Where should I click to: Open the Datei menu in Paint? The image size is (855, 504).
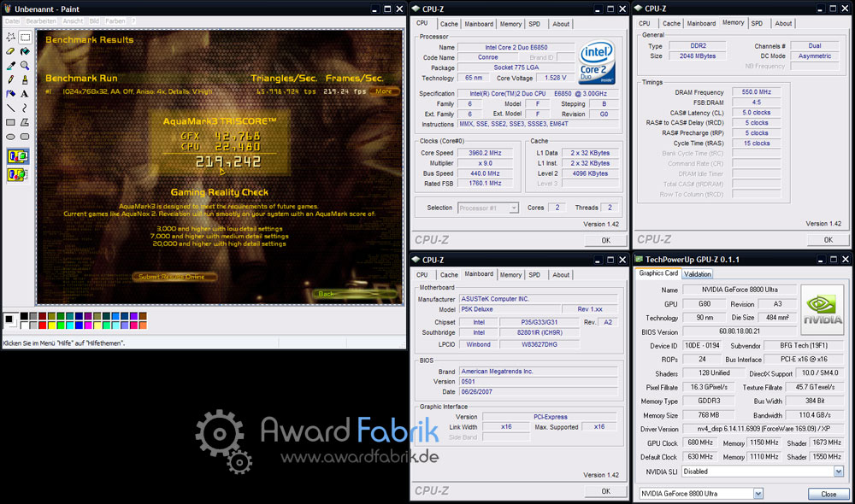tap(13, 21)
